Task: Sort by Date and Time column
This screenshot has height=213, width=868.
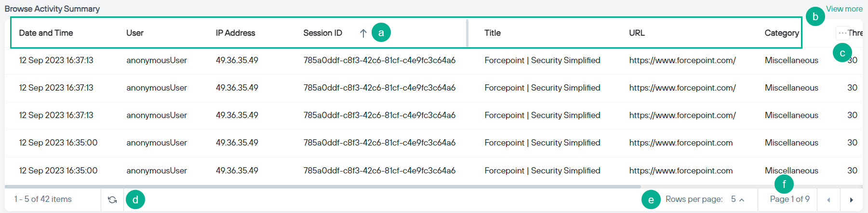Action: [x=46, y=33]
